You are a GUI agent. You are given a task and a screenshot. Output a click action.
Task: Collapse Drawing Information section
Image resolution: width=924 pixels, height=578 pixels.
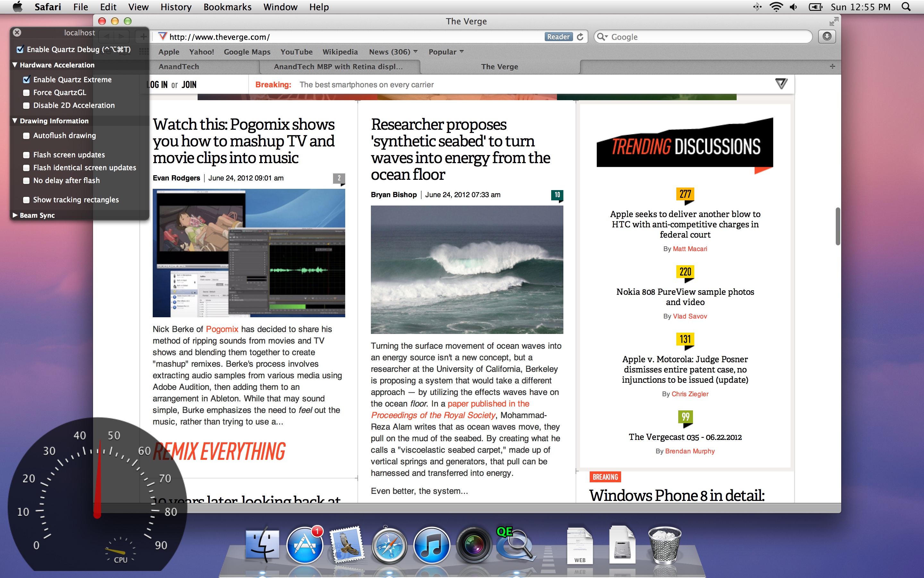[15, 121]
